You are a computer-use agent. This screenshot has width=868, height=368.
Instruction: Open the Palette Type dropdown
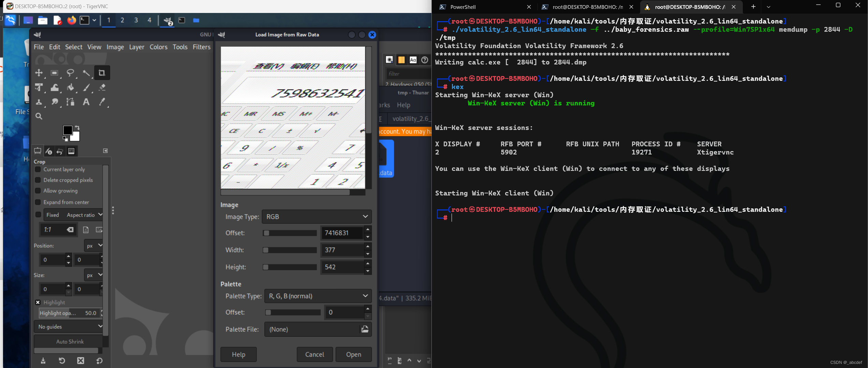point(318,296)
